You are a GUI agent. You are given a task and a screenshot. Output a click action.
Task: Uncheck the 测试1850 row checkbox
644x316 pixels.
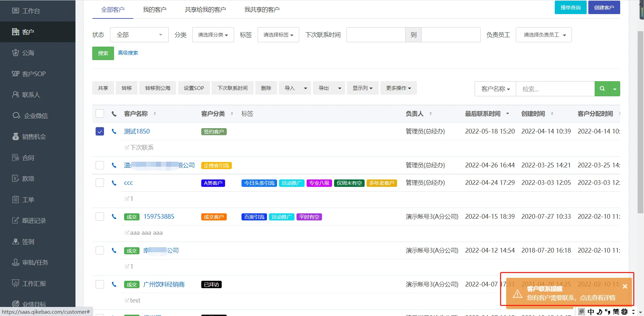coord(100,131)
